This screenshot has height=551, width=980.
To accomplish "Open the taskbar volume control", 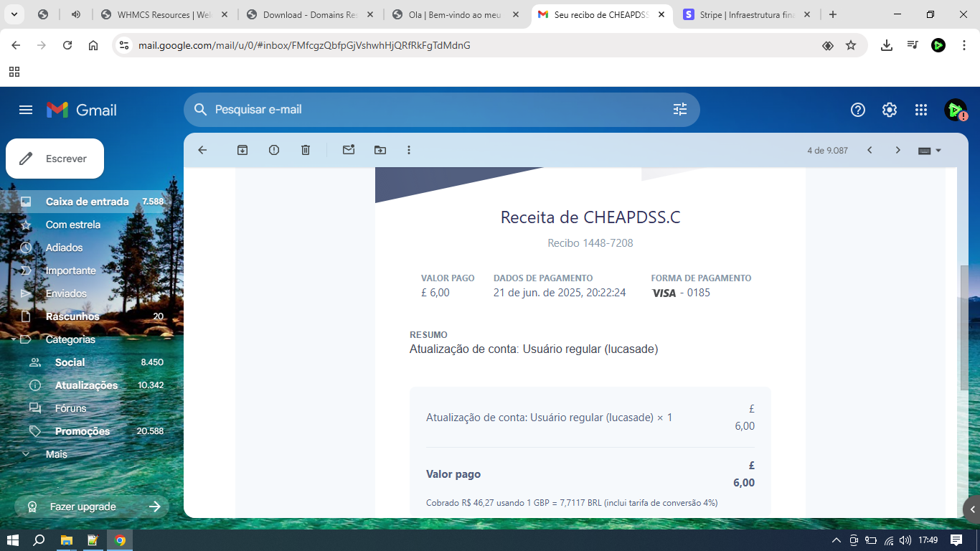I will coord(905,540).
